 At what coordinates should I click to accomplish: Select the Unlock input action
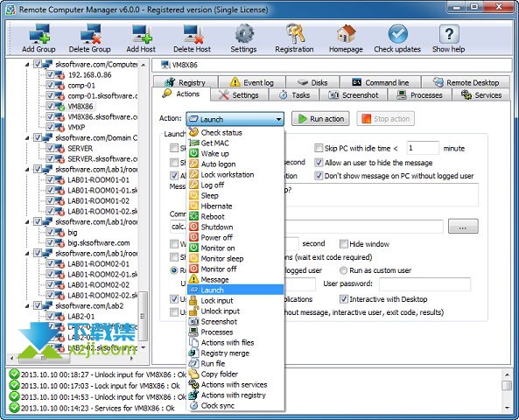point(235,311)
